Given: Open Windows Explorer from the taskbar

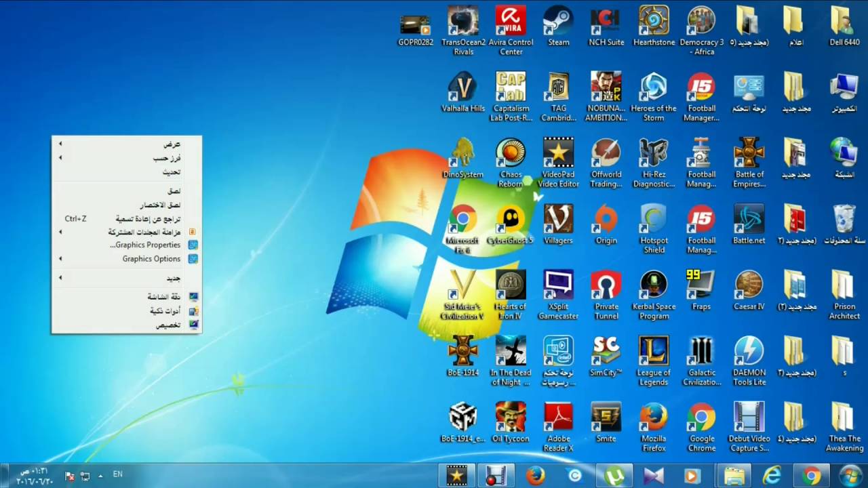Looking at the screenshot, I should click(734, 476).
